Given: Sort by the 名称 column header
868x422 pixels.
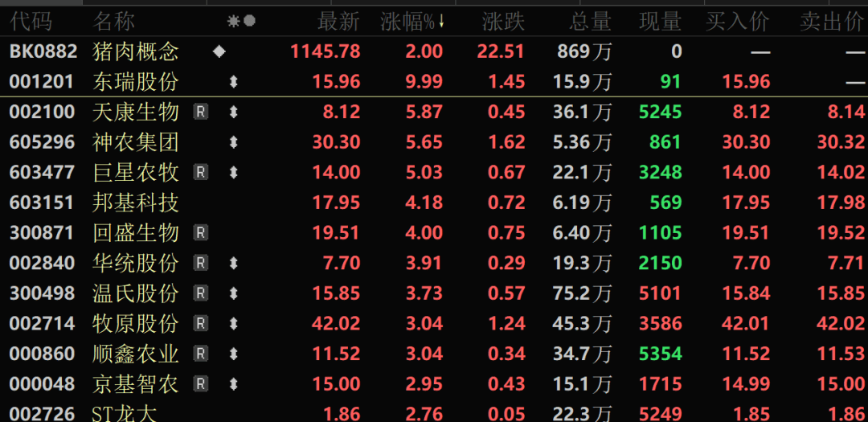Looking at the screenshot, I should click(113, 23).
